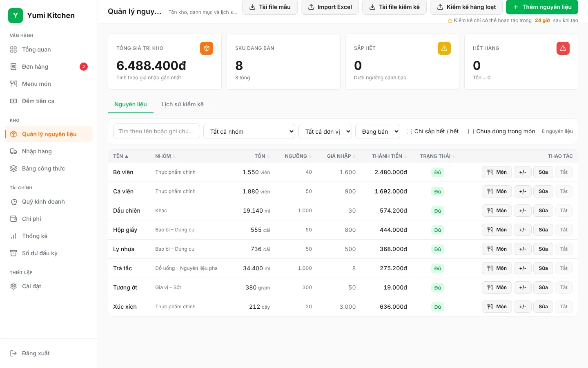Click the search field Tìm theo tên

156,131
